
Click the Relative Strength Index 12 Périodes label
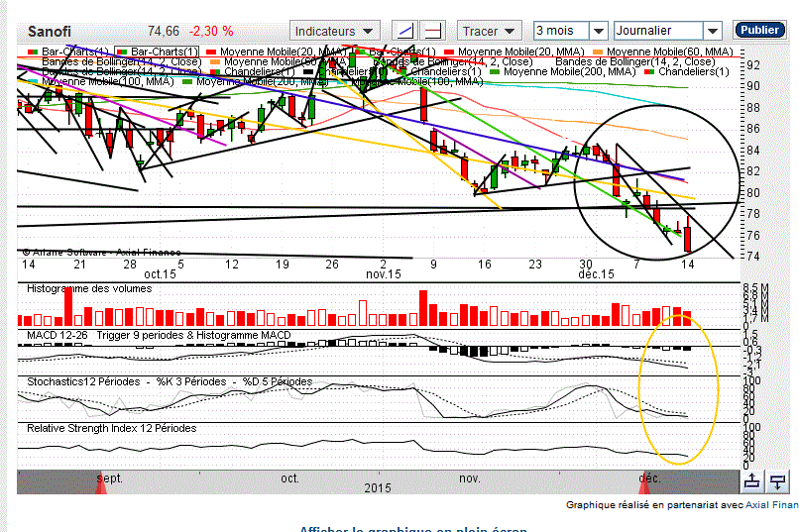point(112,428)
